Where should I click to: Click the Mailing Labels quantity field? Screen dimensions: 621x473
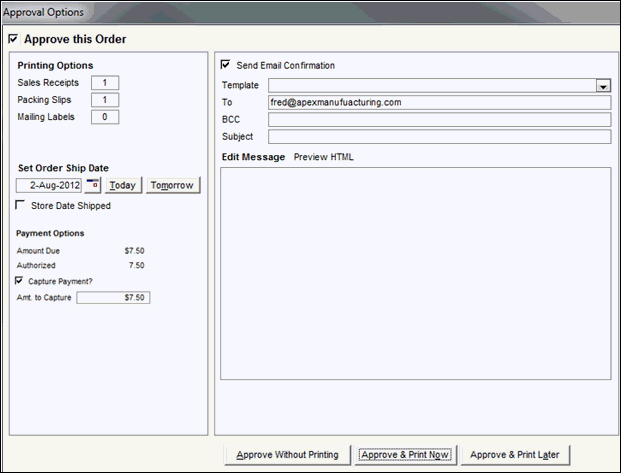click(104, 117)
